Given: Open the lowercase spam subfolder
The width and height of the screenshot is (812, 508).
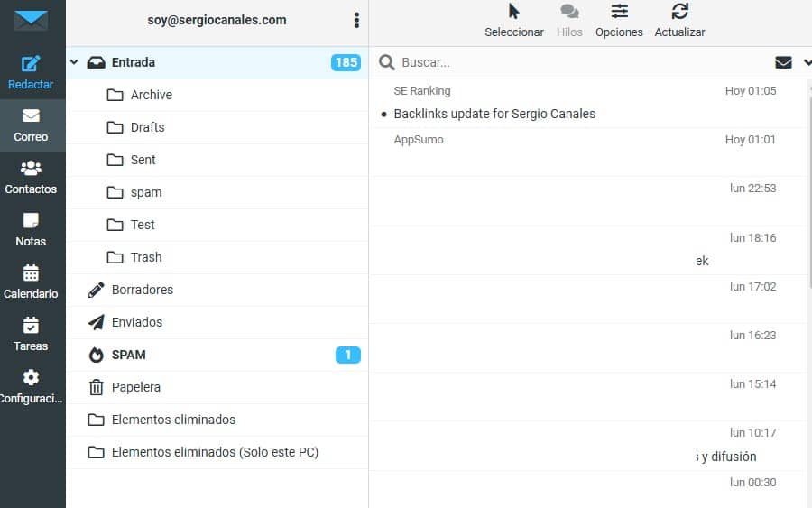Looking at the screenshot, I should tap(217, 192).
